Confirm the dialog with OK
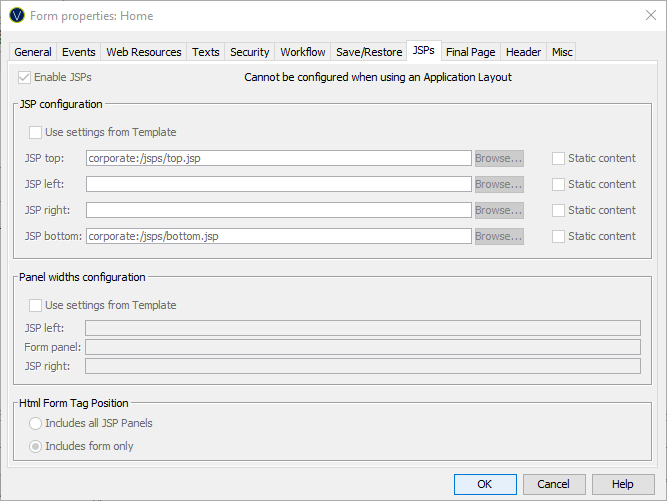 coord(484,484)
